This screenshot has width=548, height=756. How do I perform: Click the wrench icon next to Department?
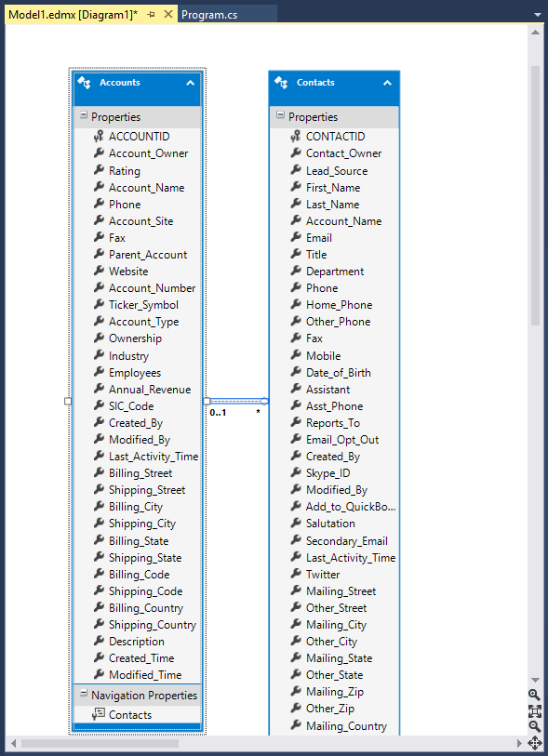point(296,271)
